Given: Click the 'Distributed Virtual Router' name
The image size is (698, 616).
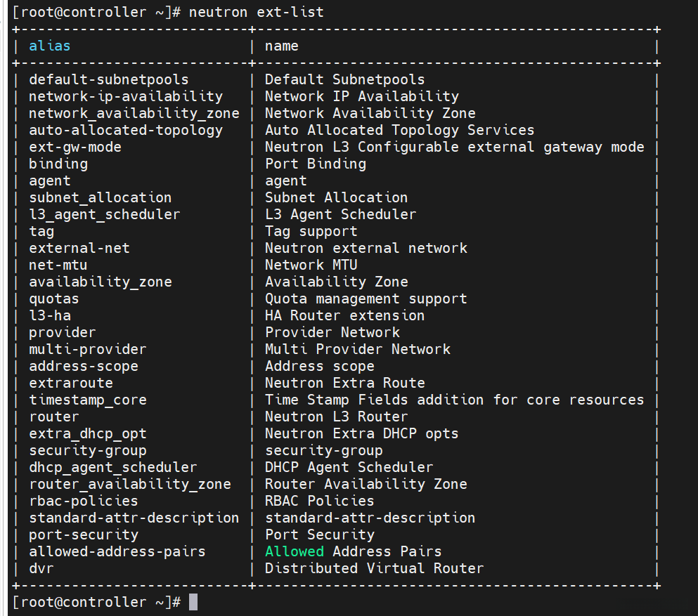Looking at the screenshot, I should [x=374, y=568].
